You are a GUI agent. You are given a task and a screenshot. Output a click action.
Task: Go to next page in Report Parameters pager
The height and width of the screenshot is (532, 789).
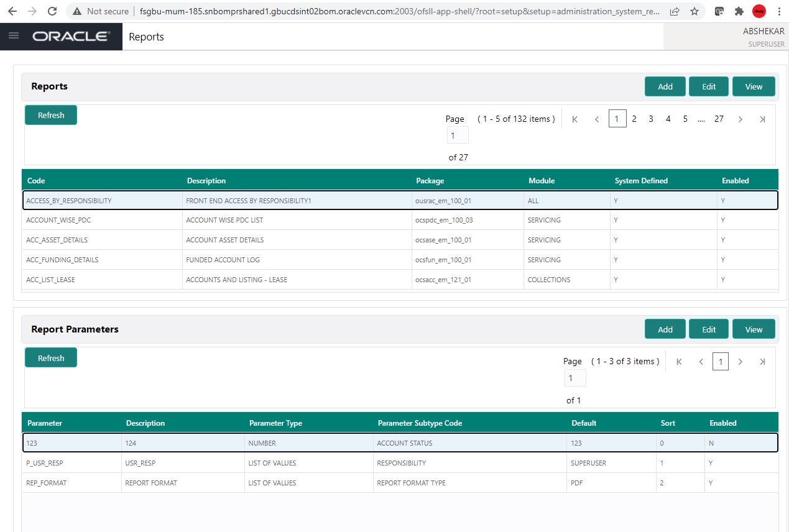click(740, 362)
